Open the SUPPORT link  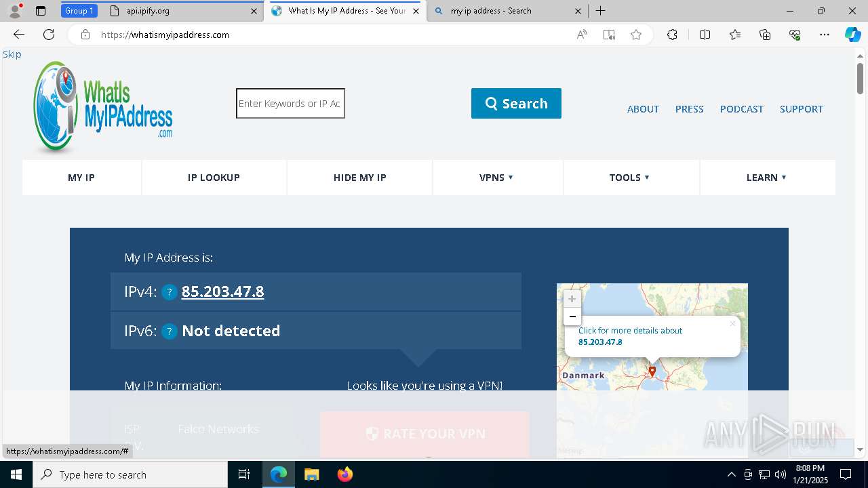coord(801,109)
